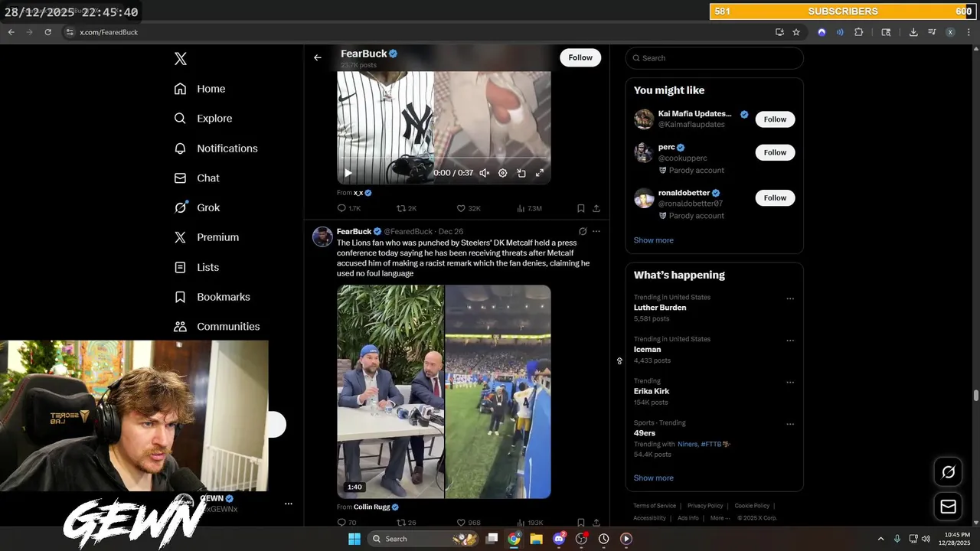Open more options for 49ers trend
The width and height of the screenshot is (980, 551).
pos(790,424)
